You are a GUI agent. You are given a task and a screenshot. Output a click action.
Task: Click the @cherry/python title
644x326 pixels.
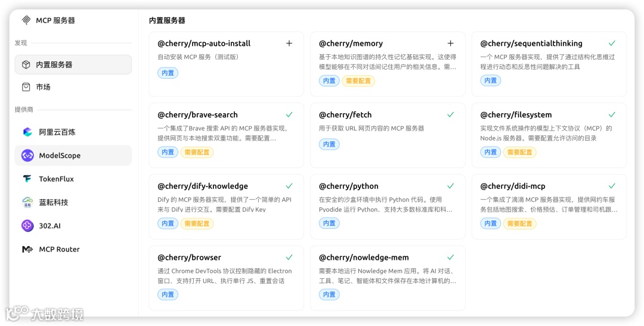click(349, 187)
